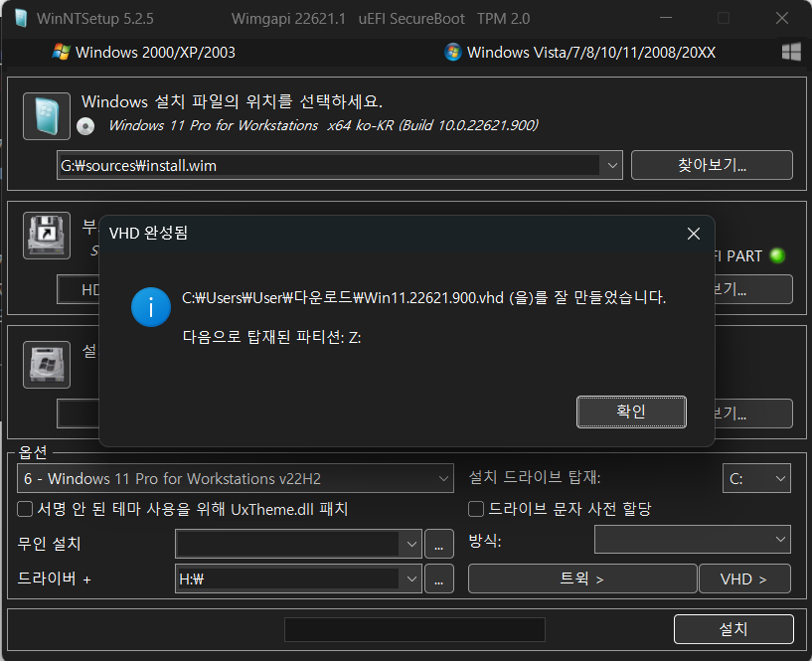Click the 설치 button at the bottom

(x=733, y=629)
